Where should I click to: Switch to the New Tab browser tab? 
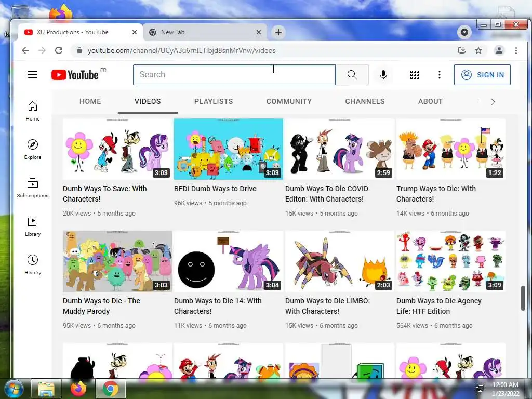point(205,32)
